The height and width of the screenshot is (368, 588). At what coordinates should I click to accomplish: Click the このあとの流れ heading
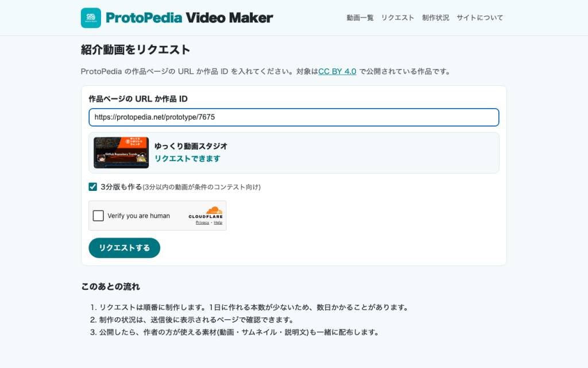pyautogui.click(x=111, y=286)
